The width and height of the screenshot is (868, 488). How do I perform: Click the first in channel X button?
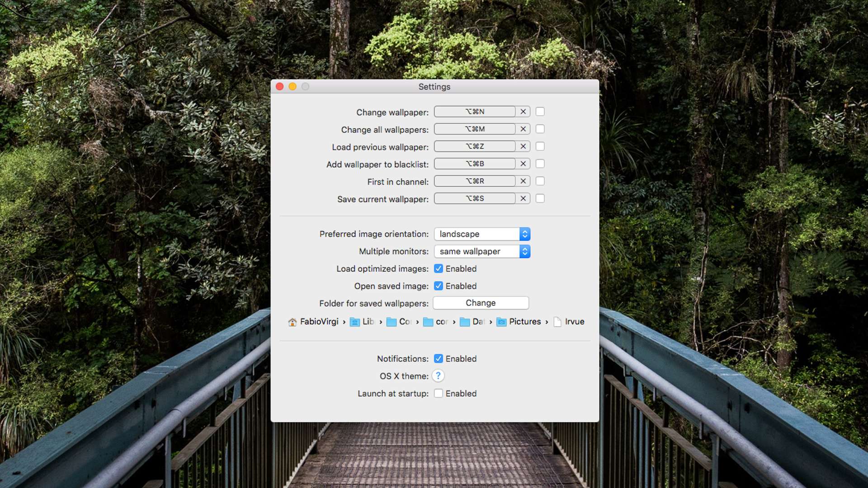tap(522, 181)
